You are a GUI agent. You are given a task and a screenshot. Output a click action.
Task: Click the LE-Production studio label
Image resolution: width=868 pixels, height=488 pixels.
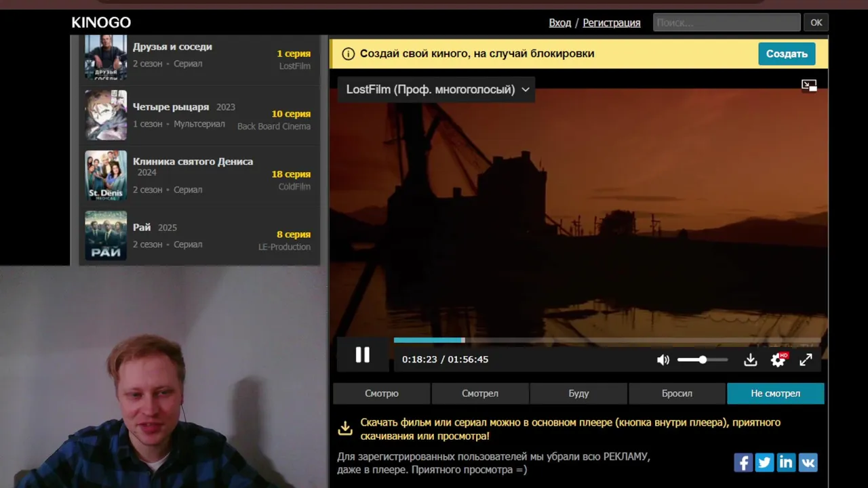pyautogui.click(x=284, y=247)
